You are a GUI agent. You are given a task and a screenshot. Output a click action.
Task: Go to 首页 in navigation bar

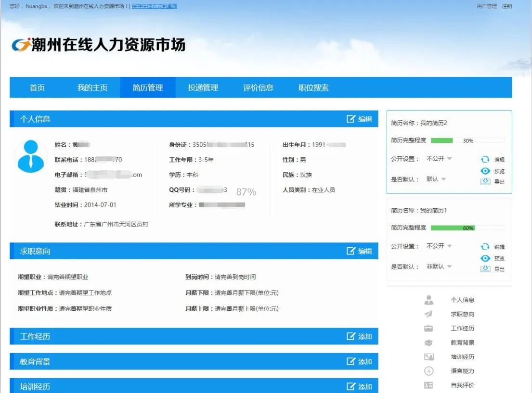pyautogui.click(x=38, y=88)
